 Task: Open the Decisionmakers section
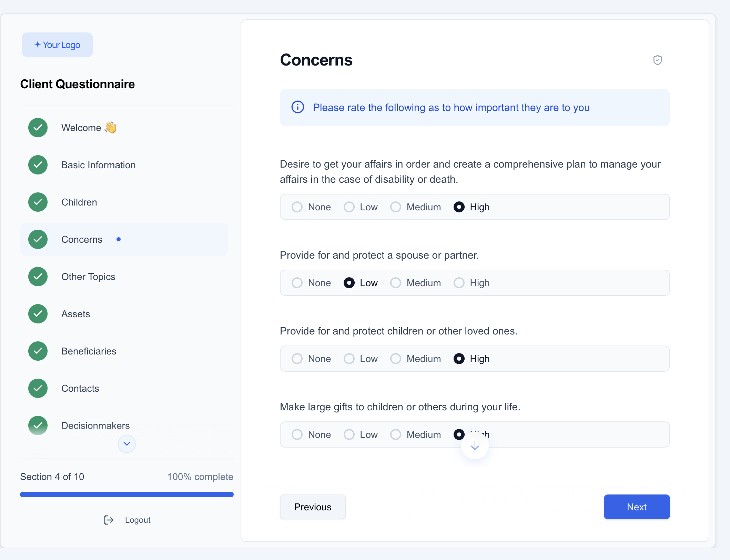pyautogui.click(x=95, y=426)
